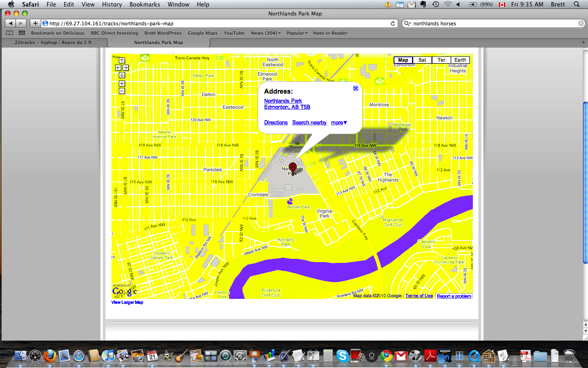
Task: Open Spotlight search magnifier
Action: click(x=577, y=4)
